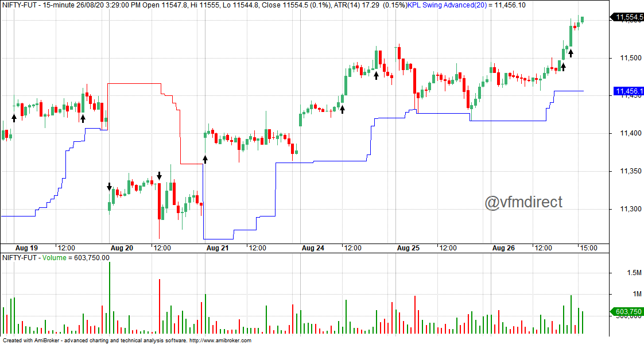Click the buy arrow at Aug 24 12:00
Viewport: 644px width, 344px height.
coord(343,109)
